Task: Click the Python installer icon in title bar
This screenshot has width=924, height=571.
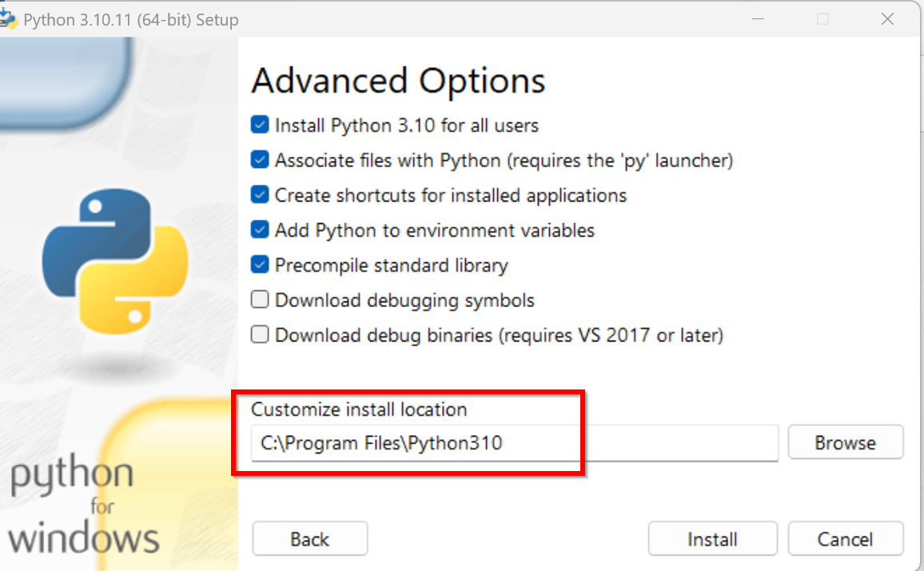Action: pyautogui.click(x=8, y=18)
